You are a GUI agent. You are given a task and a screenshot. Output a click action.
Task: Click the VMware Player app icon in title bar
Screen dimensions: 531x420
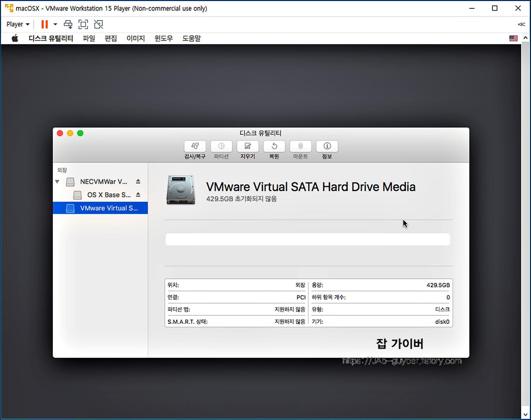(x=9, y=8)
